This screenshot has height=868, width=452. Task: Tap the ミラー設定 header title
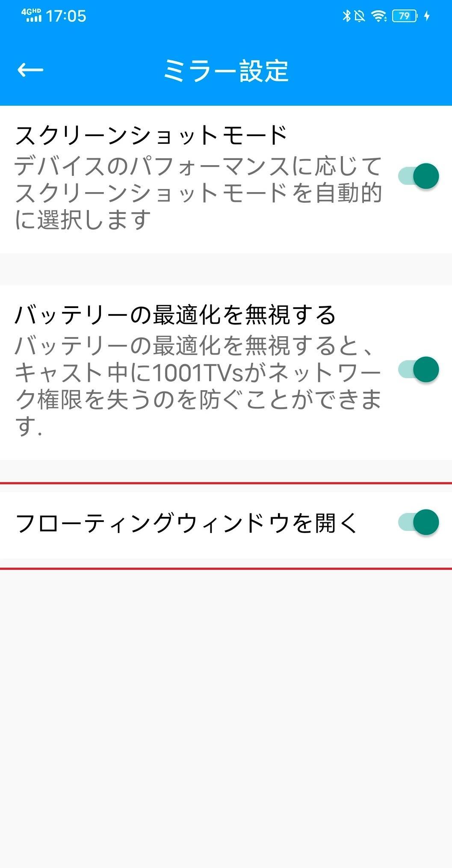226,71
